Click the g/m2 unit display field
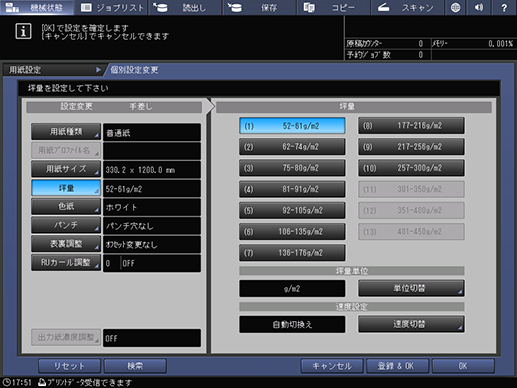Viewport: 517px width, 388px height. click(x=292, y=288)
